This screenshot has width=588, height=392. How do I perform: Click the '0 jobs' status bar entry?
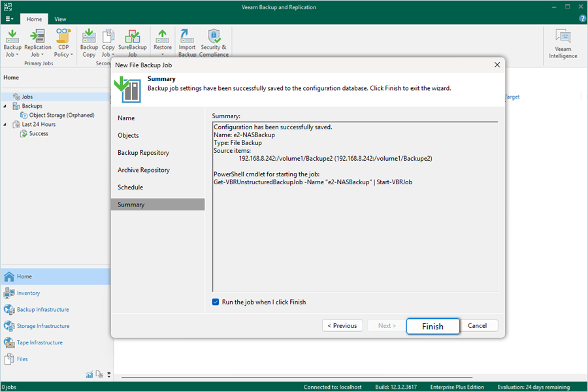pos(8,387)
